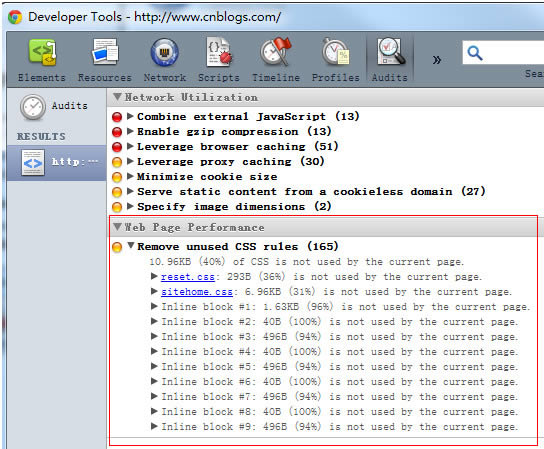544x449 pixels.
Task: Open the Profiles panel icon
Action: click(x=335, y=52)
